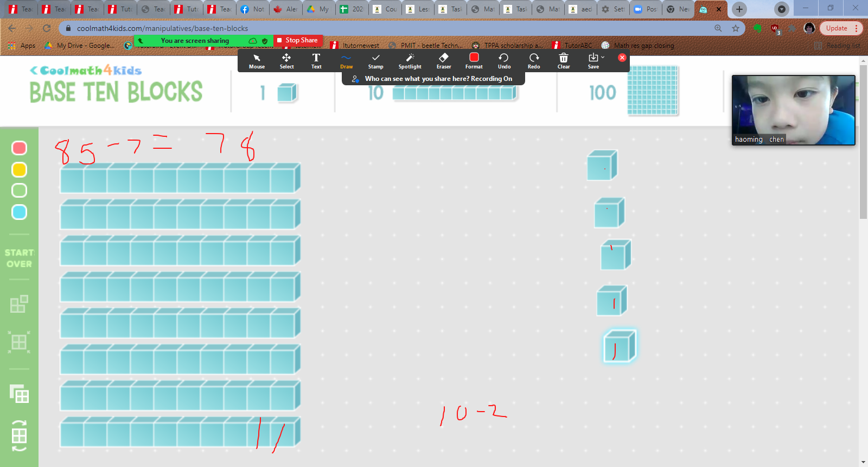Open the Itutornewest bookmark
The width and height of the screenshot is (868, 467).
[x=355, y=46]
